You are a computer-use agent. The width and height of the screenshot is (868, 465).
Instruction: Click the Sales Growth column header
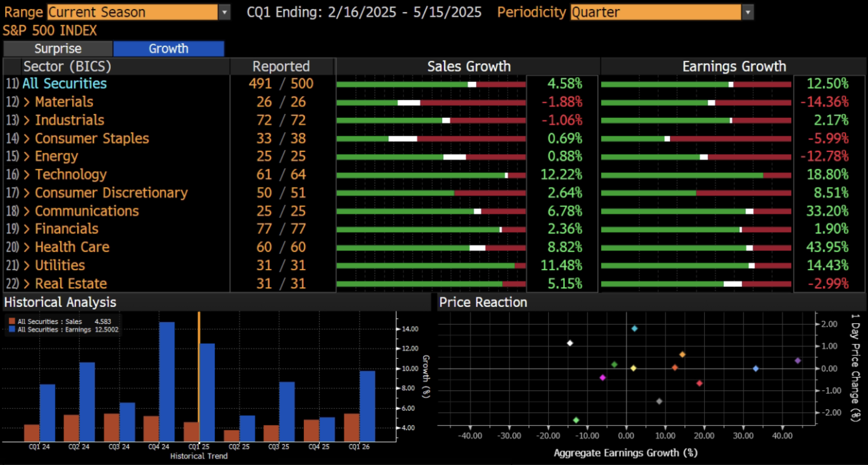tap(468, 66)
